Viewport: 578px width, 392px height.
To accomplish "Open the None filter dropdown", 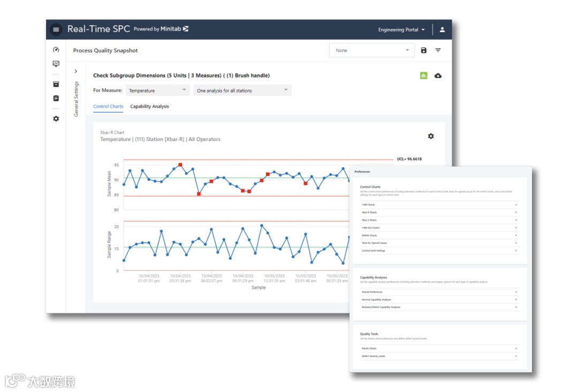I will click(371, 50).
